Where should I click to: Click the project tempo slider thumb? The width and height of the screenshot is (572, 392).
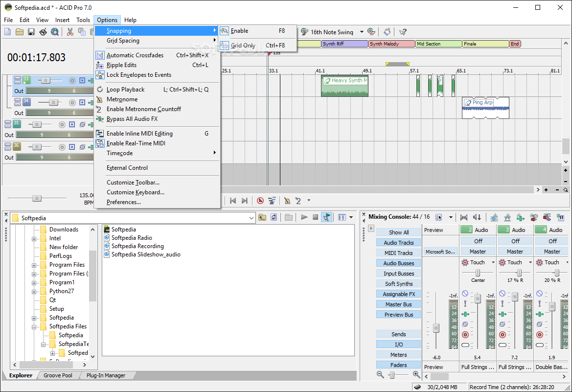point(37,198)
